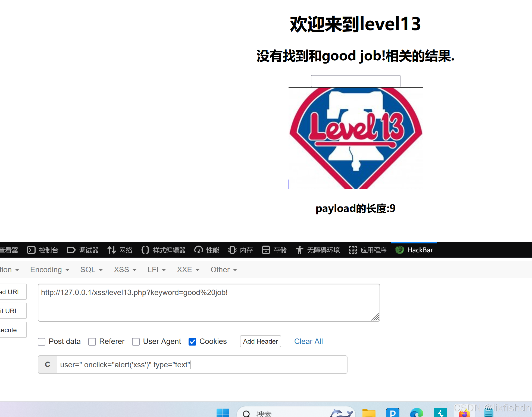Open the Memory chip icon
This screenshot has width=532, height=417.
(232, 250)
